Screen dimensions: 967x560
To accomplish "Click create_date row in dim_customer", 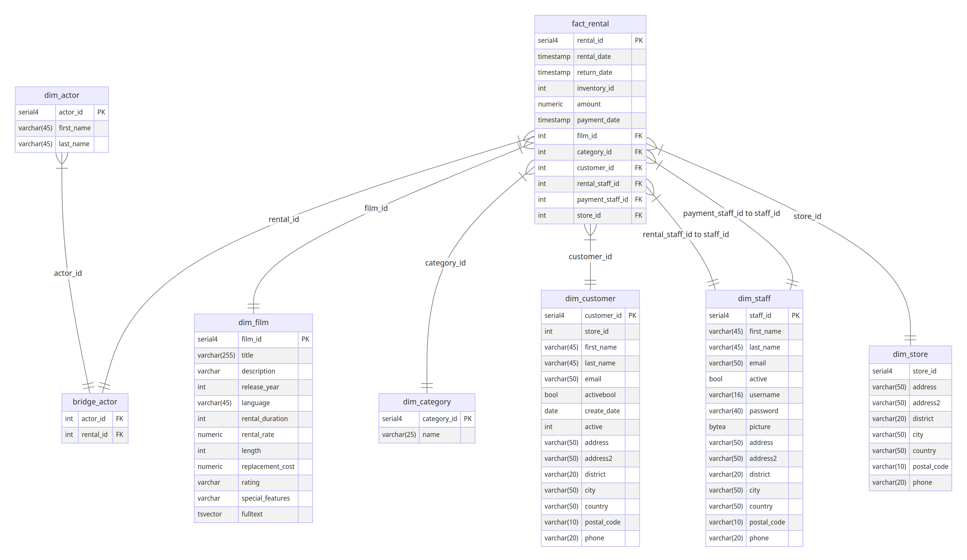I will point(602,411).
